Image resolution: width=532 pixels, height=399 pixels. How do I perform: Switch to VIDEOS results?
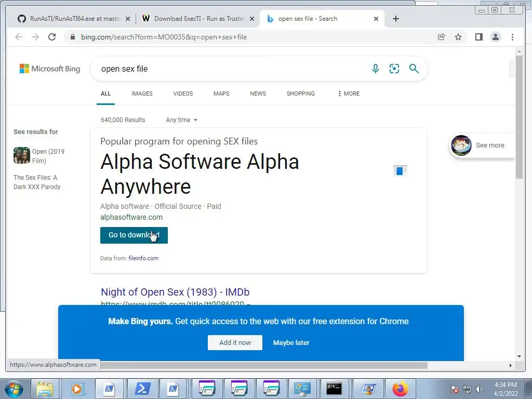pyautogui.click(x=183, y=94)
